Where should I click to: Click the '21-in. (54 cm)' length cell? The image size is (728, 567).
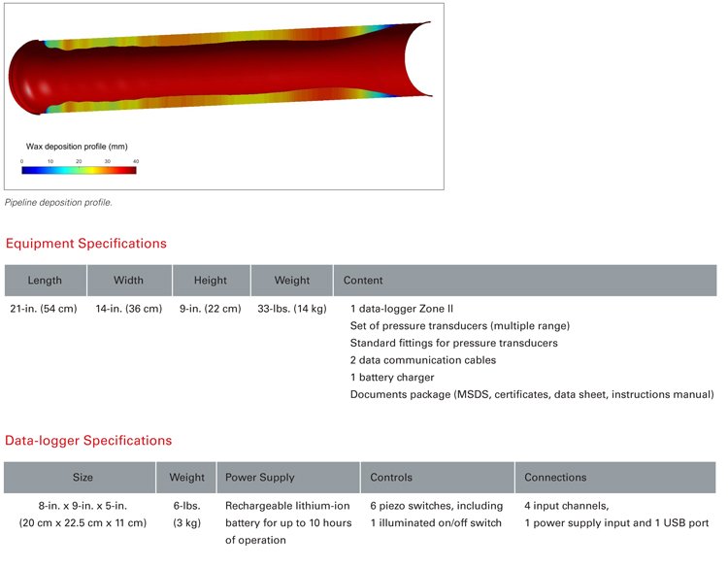pyautogui.click(x=45, y=310)
